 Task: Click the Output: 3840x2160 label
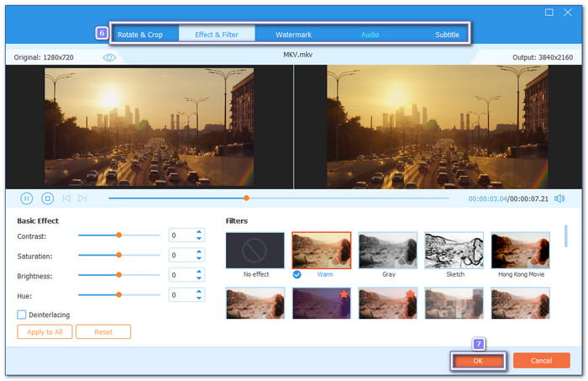pyautogui.click(x=543, y=57)
